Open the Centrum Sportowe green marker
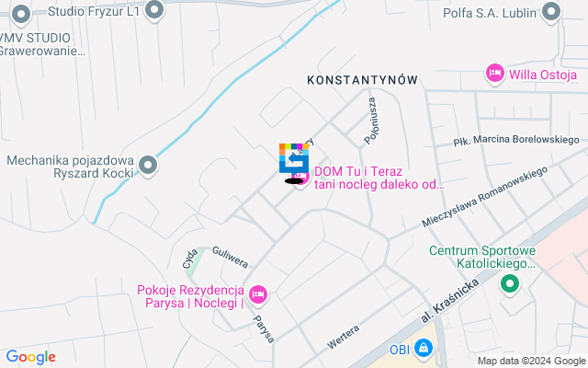Viewport: 588px width, 368px height. click(510, 284)
